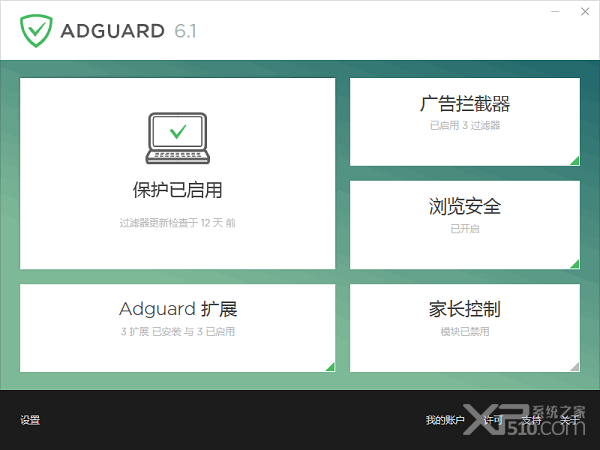Image resolution: width=600 pixels, height=450 pixels.
Task: Open 设置 in bottom bar
Action: [30, 420]
